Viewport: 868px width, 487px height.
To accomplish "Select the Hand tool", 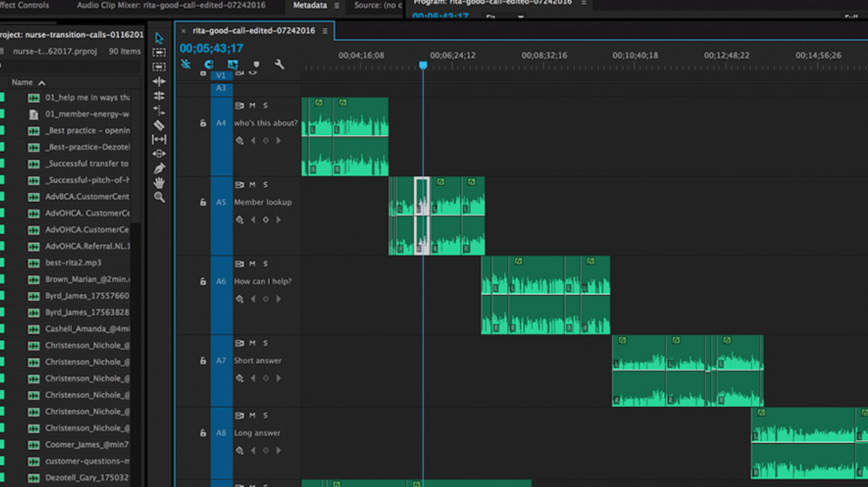I will [x=159, y=183].
